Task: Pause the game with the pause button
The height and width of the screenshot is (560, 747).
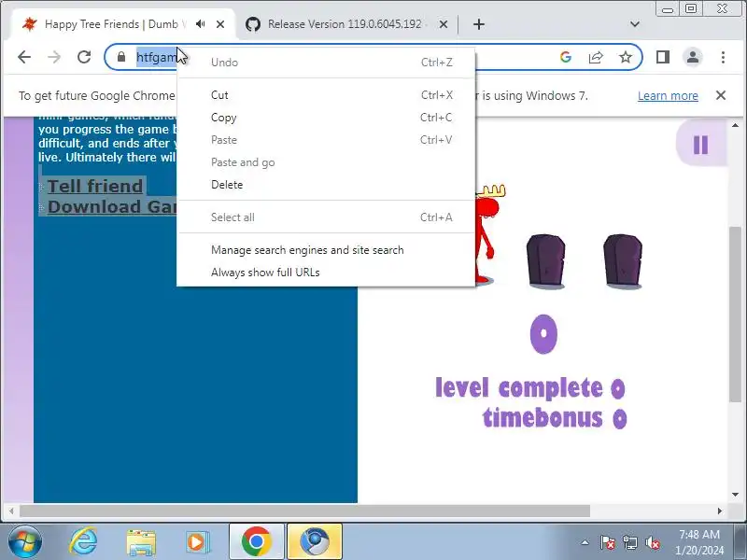Action: (700, 145)
